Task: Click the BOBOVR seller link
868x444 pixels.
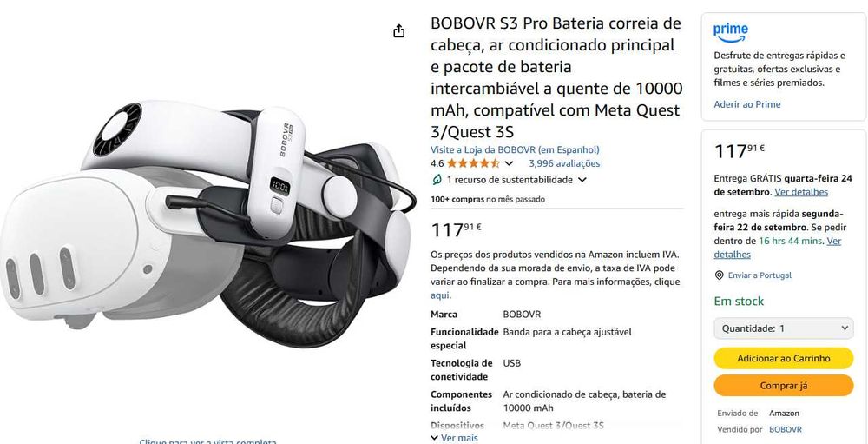Action: click(785, 429)
